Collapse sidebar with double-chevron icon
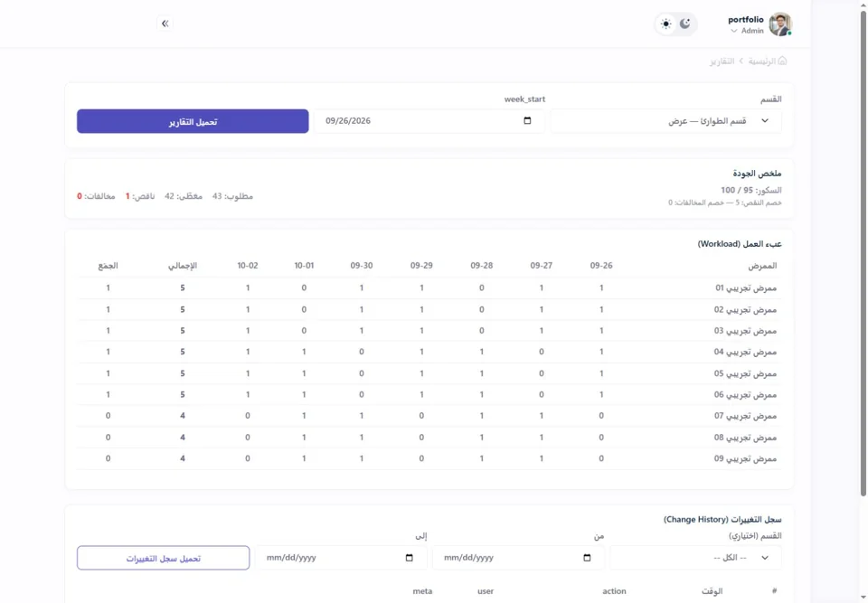 click(x=165, y=24)
